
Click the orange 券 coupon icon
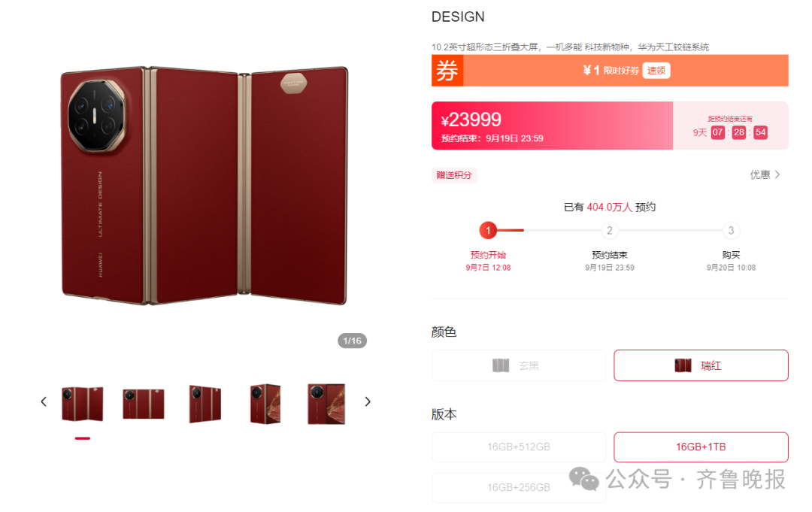tap(447, 71)
